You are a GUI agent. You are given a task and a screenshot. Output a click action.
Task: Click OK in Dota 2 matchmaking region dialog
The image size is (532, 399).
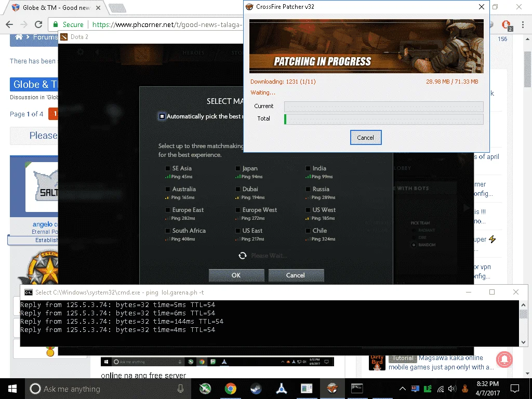236,275
